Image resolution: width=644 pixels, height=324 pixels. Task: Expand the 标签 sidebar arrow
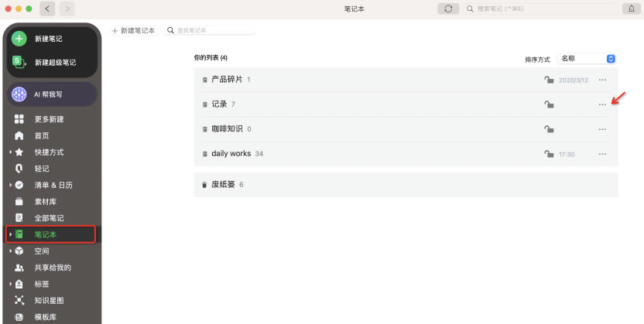[x=10, y=284]
